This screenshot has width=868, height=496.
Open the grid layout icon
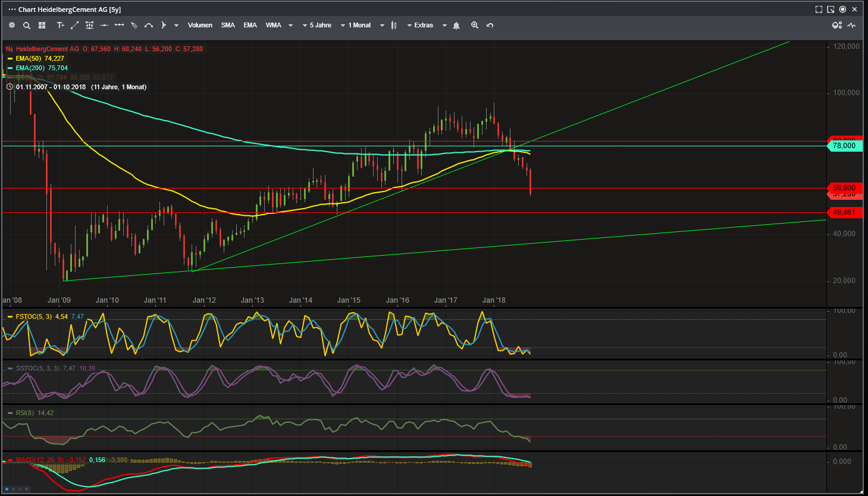[42, 25]
